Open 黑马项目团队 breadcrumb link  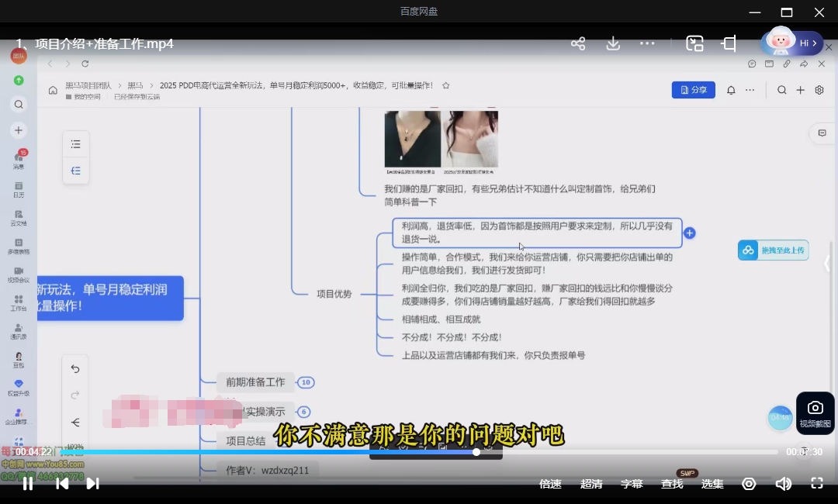pyautogui.click(x=88, y=85)
